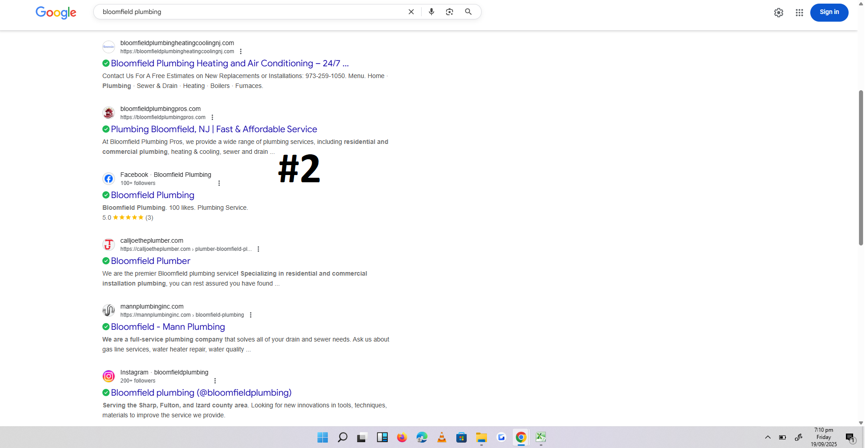
Task: Show hidden system tray icons
Action: click(767, 437)
